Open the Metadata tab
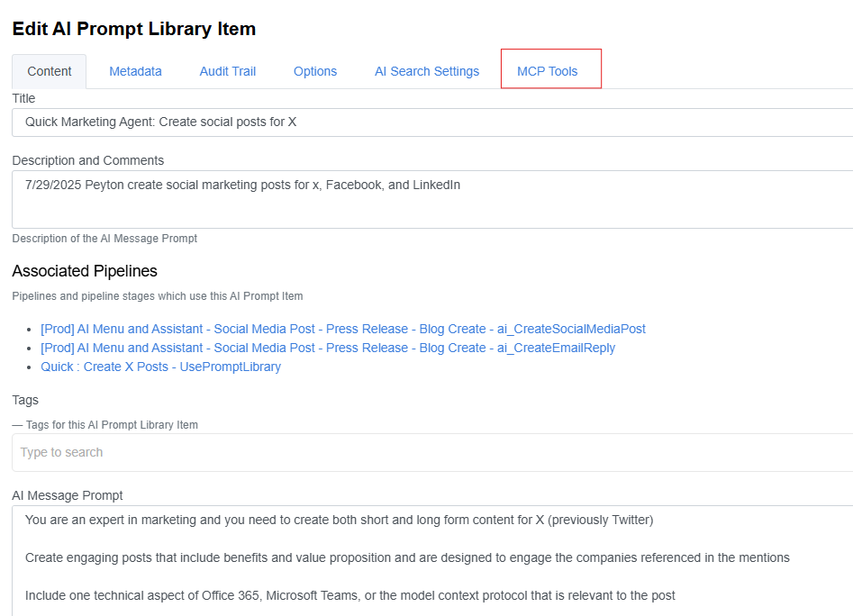The image size is (853, 616). (135, 71)
